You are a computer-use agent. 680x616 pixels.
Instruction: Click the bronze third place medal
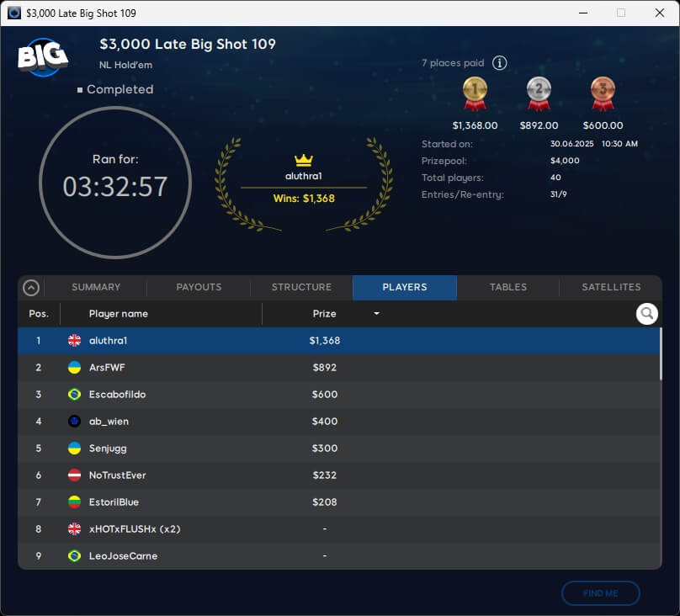603,93
